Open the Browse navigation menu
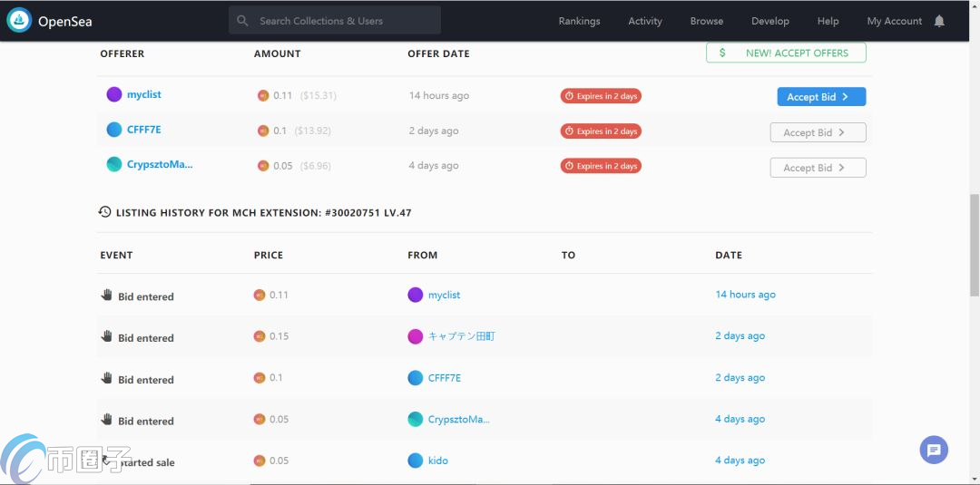 click(x=707, y=21)
